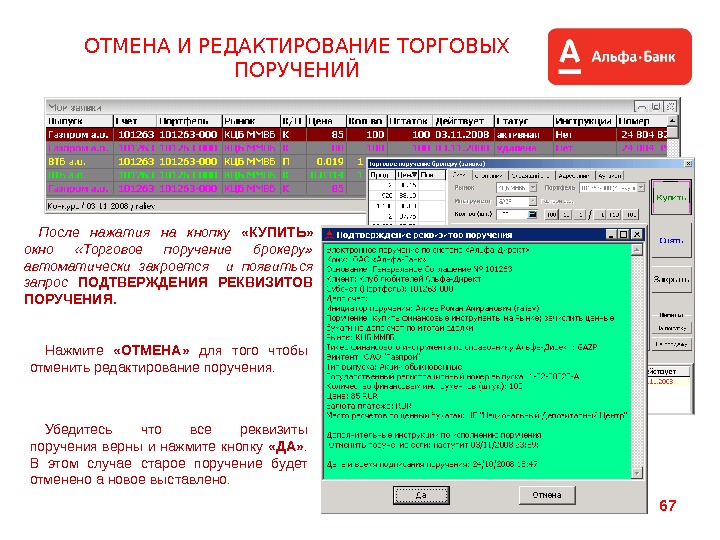720x540 pixels.
Task: Click the green Купить button
Action: tap(671, 197)
